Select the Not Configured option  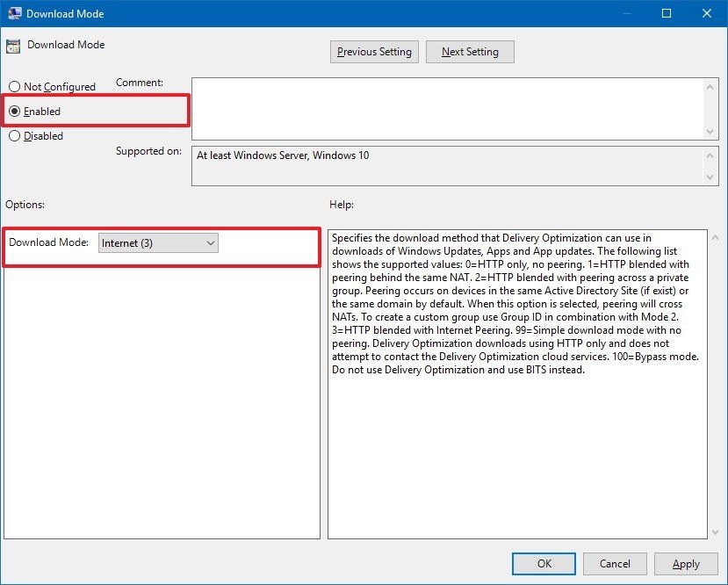tap(14, 86)
